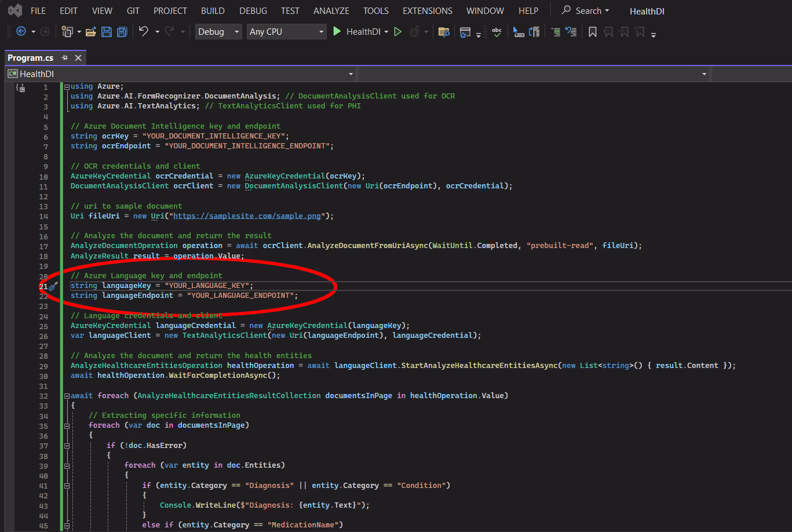Viewport: 792px width, 532px height.
Task: Open the New Project dropdown arrow
Action: point(79,32)
